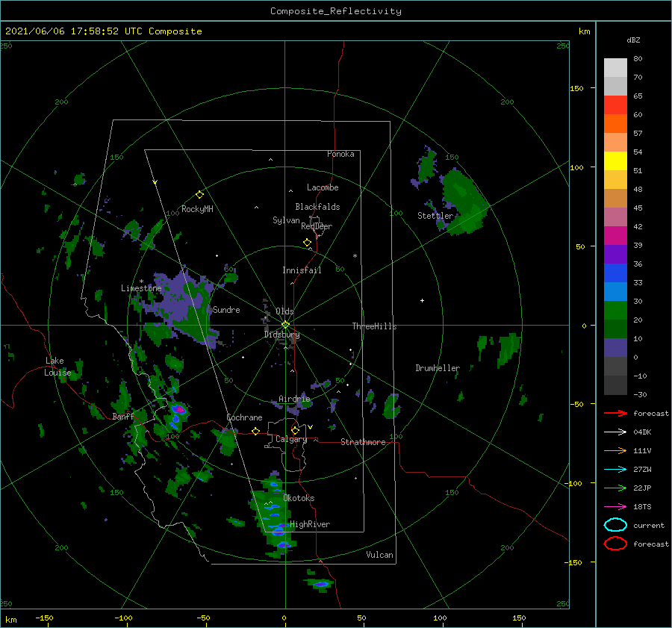Viewport: 672px width, 628px height.
Task: Click the red forecast ellipse legend icon
Action: click(x=615, y=544)
